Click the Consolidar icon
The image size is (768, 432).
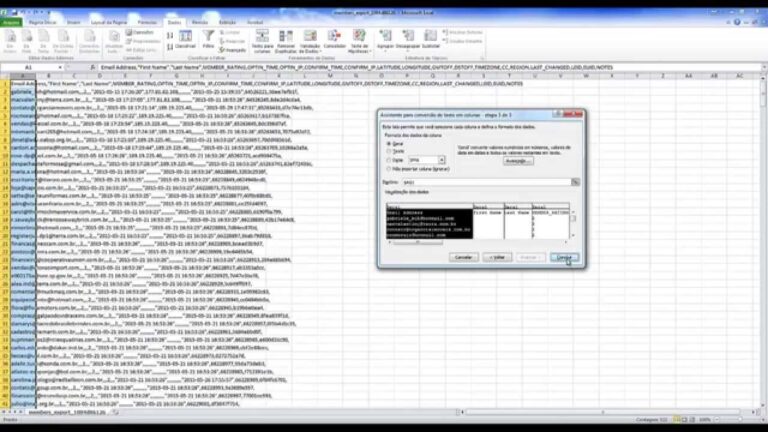tap(335, 39)
